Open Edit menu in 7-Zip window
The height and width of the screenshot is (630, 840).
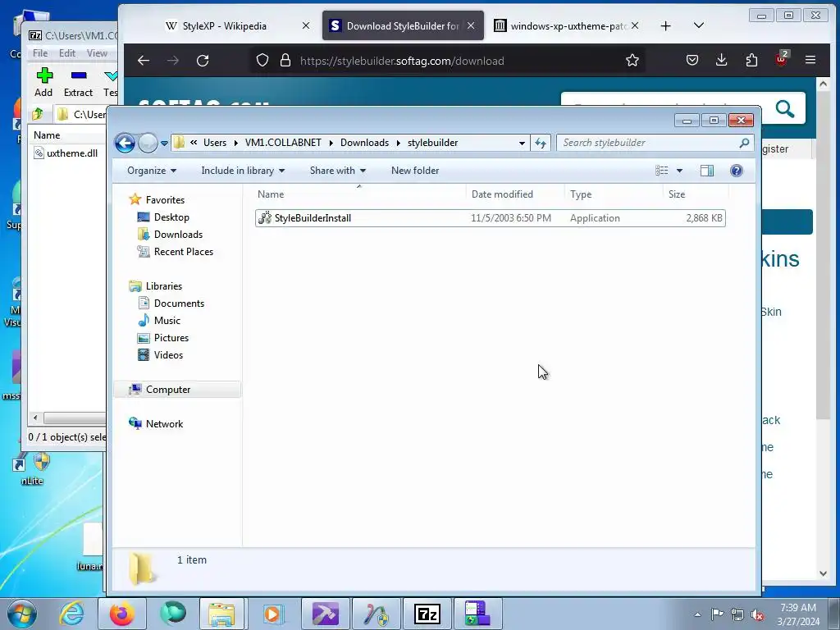(x=67, y=53)
